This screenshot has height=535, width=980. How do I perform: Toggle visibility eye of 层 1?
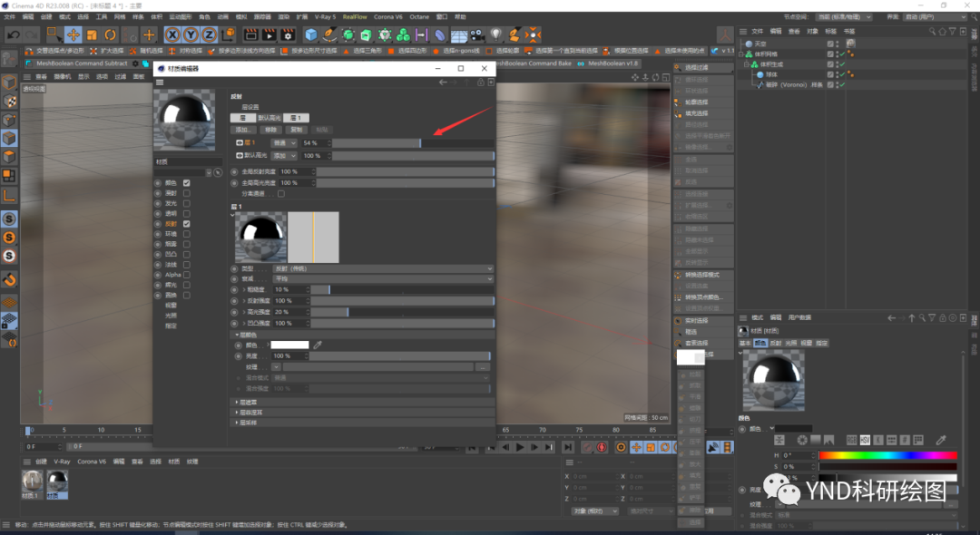pos(240,143)
